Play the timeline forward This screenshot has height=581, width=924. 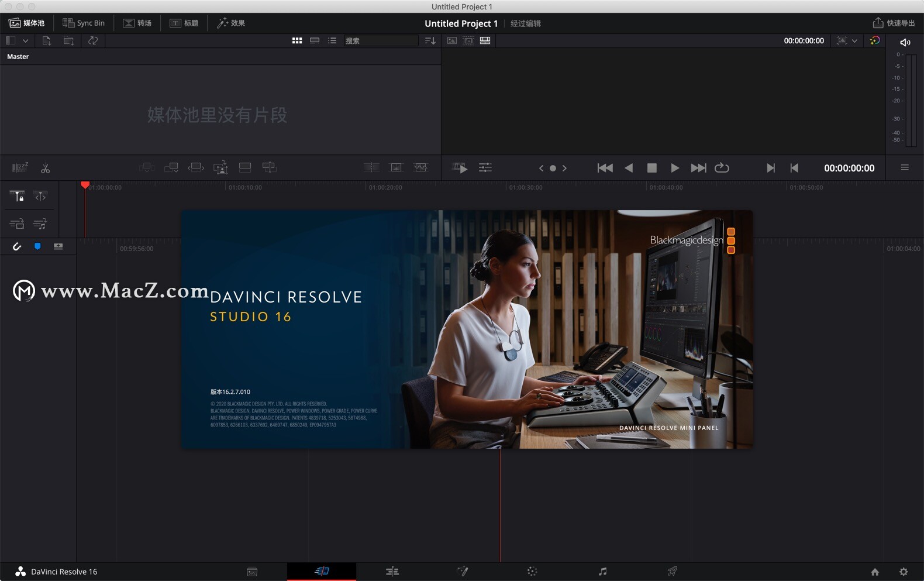[x=675, y=168]
